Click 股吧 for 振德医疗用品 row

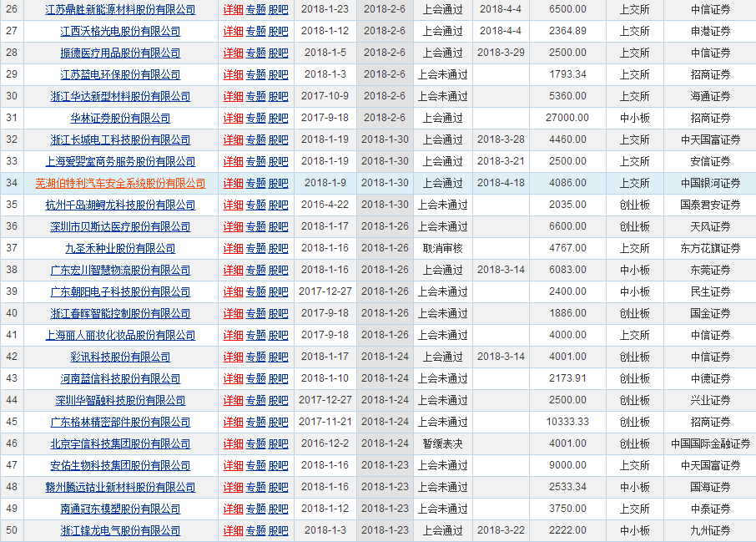(278, 53)
